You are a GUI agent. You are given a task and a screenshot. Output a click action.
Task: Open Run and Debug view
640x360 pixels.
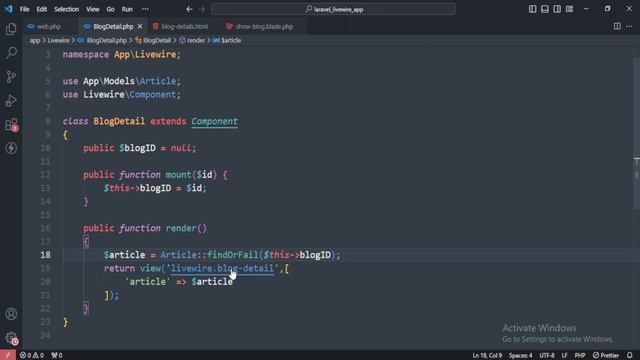point(11,100)
